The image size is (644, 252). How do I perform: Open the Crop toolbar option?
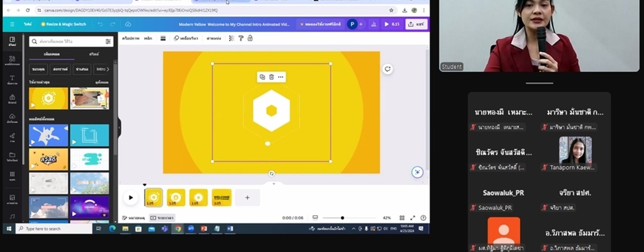pyautogui.click(x=148, y=39)
